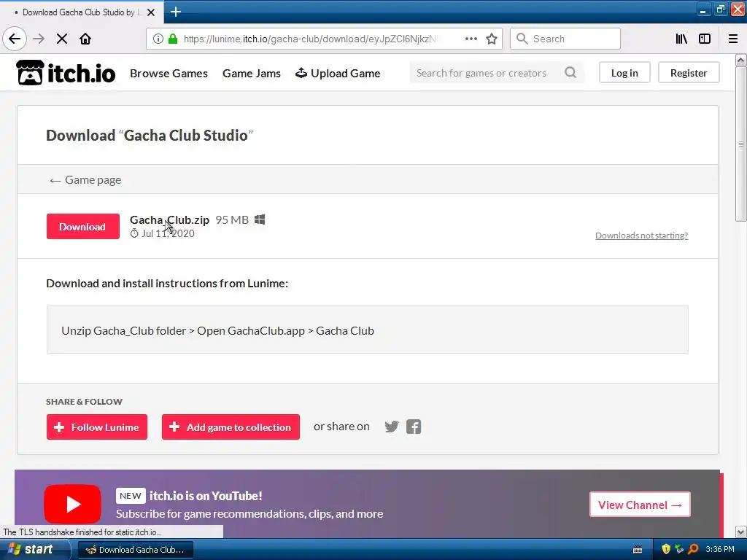Screen dimensions: 747x560
Task: Click the Jul 11, 2020 date text
Action: pos(168,234)
